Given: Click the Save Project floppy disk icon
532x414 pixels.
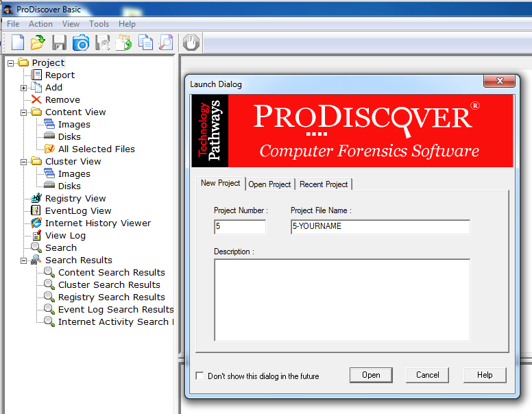Looking at the screenshot, I should point(59,42).
